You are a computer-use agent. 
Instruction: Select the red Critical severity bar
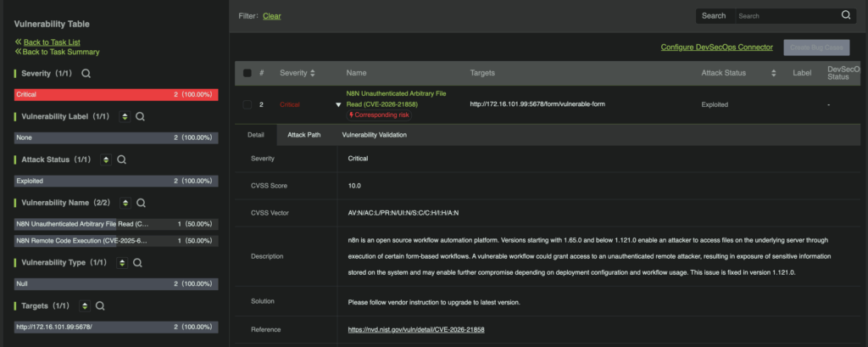116,95
